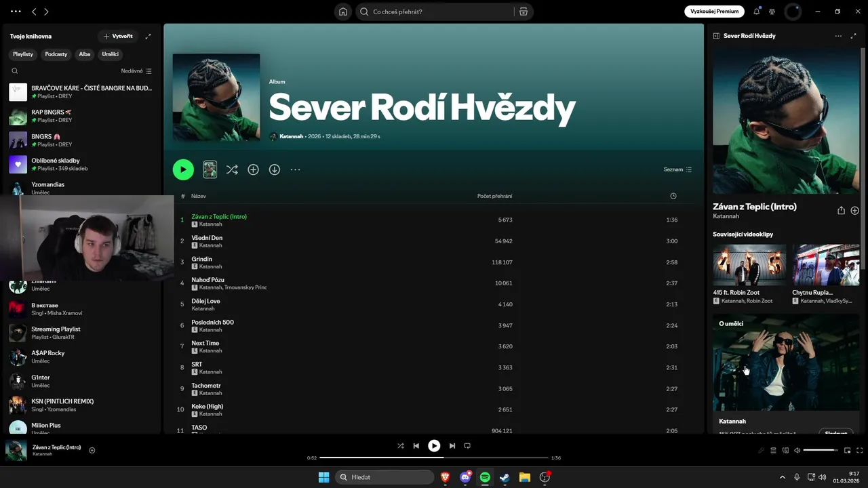This screenshot has width=868, height=488.
Task: Add album to library plus icon
Action: point(253,169)
